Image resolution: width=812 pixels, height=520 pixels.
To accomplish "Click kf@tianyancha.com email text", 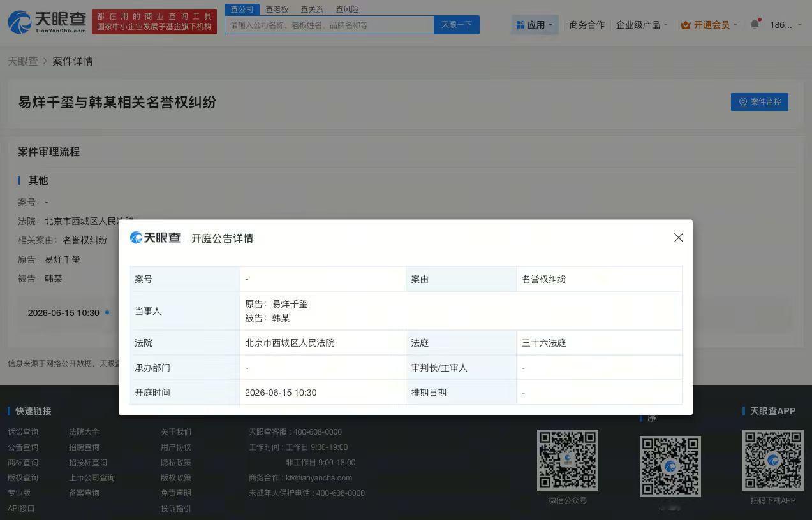I will click(319, 478).
